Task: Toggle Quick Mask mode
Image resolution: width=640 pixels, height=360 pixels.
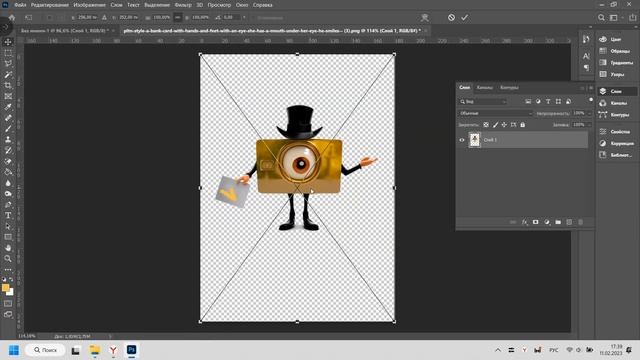Action: pos(8,304)
